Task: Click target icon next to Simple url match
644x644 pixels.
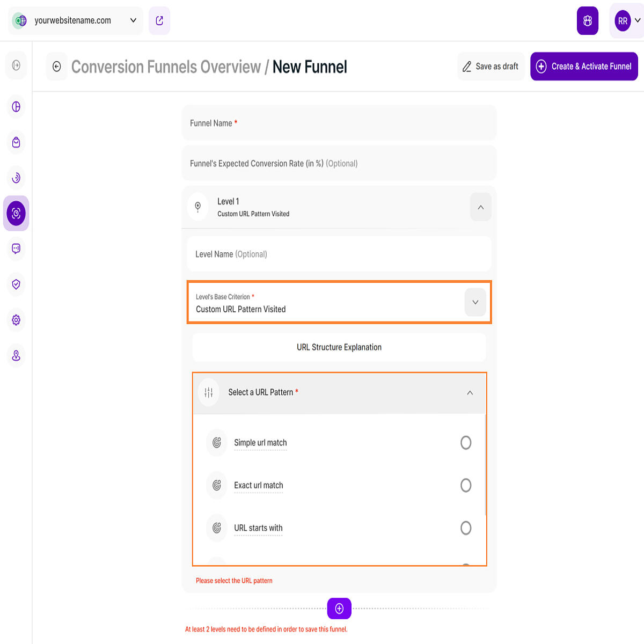Action: coord(217,443)
